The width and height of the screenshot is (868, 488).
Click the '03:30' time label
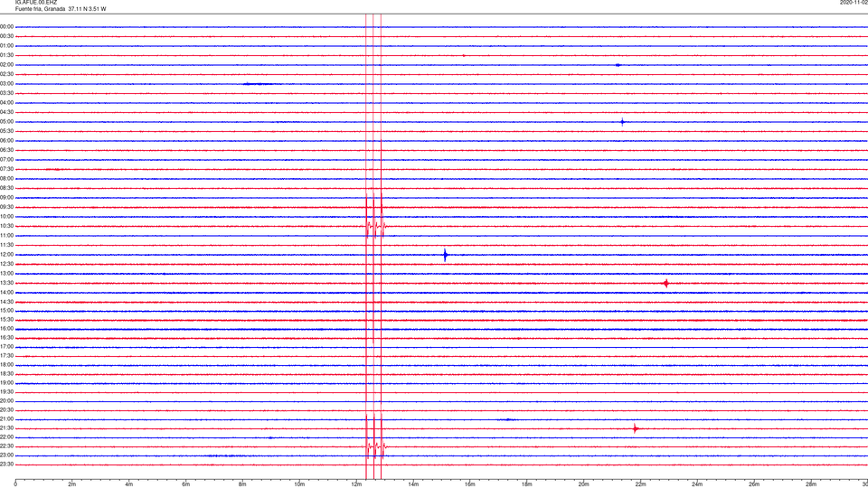click(6, 93)
